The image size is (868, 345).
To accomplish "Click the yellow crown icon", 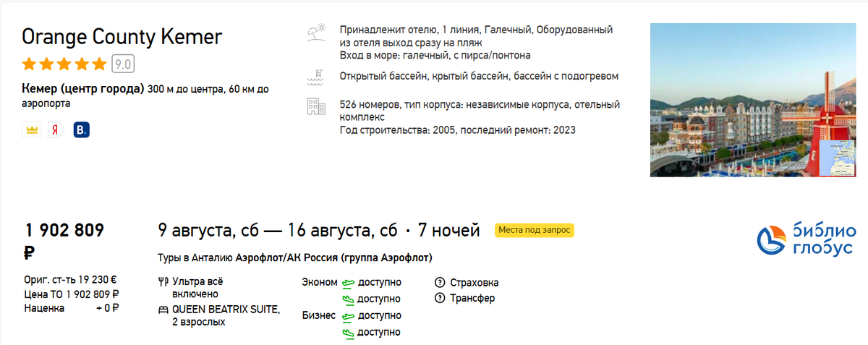I will 31,130.
